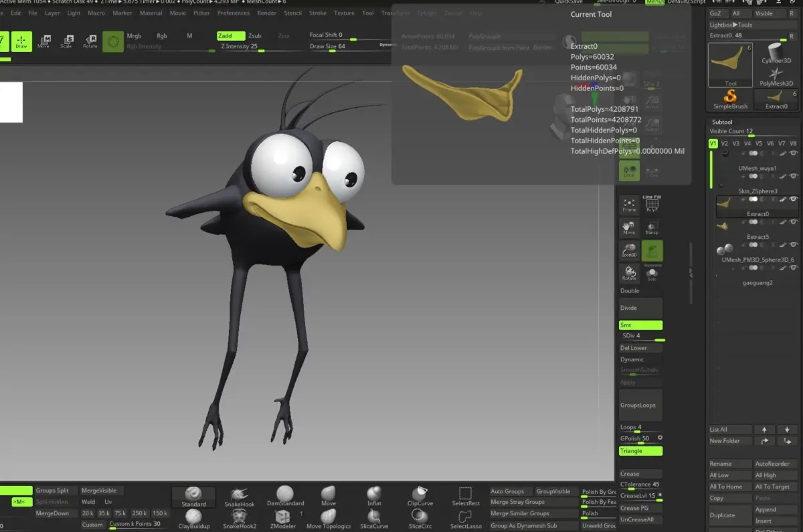The height and width of the screenshot is (532, 803).
Task: Select the SnakeHook2 brush
Action: click(240, 520)
